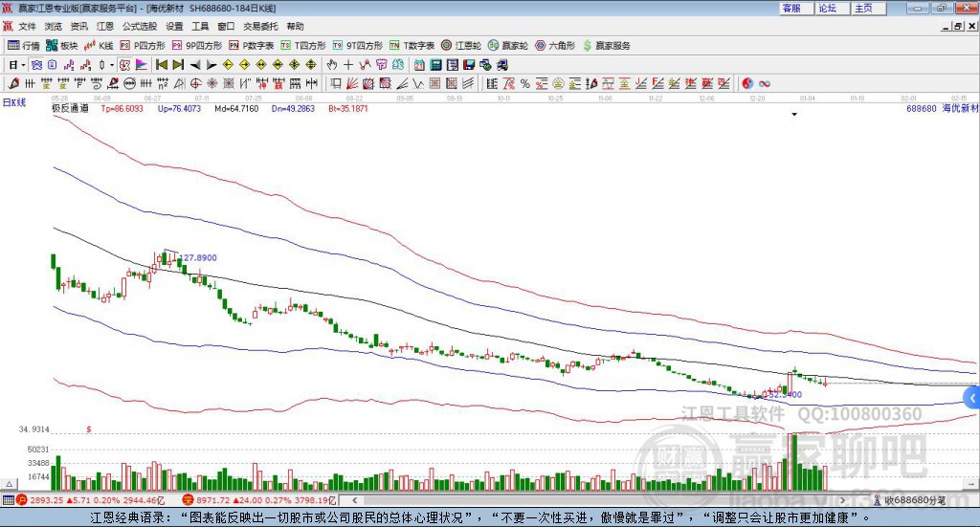Jump to the first bar

(161, 65)
